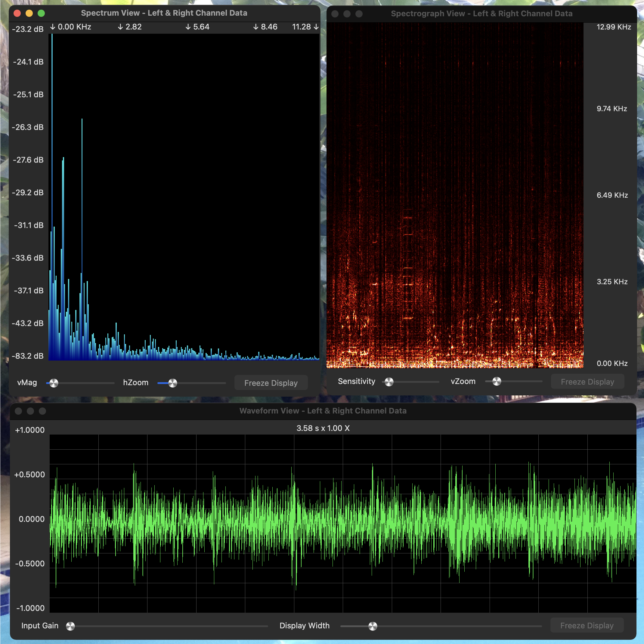Image resolution: width=644 pixels, height=644 pixels.
Task: Click Freeze Display in Spectrum View
Action: [x=271, y=383]
